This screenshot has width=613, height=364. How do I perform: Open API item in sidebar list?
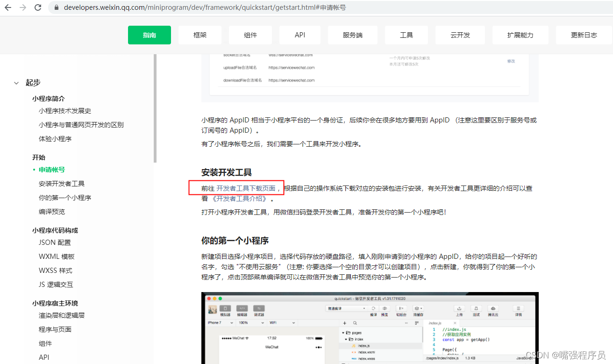[44, 357]
